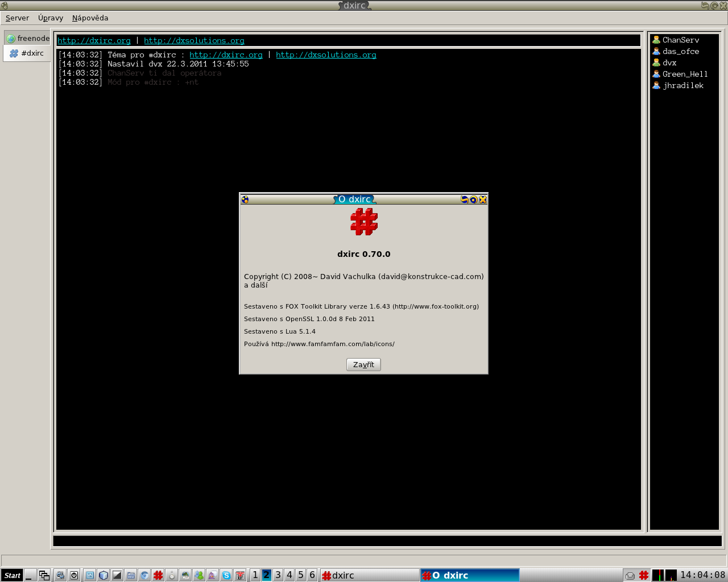
Task: Click the show desktop icon in taskbar
Action: pos(29,575)
